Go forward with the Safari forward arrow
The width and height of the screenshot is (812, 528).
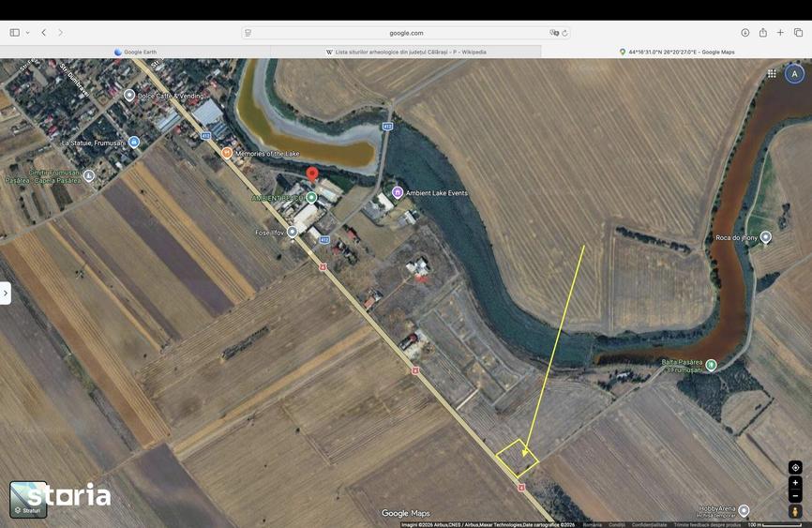[61, 33]
